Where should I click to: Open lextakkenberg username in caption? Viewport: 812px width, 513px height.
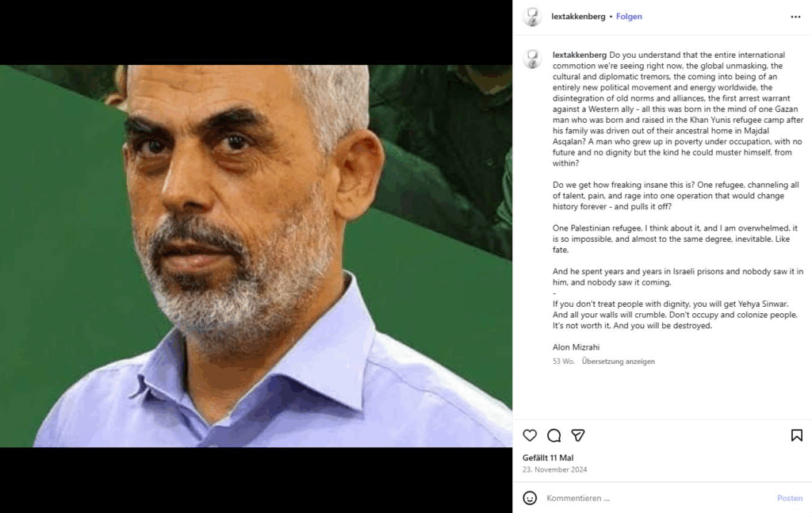point(580,55)
